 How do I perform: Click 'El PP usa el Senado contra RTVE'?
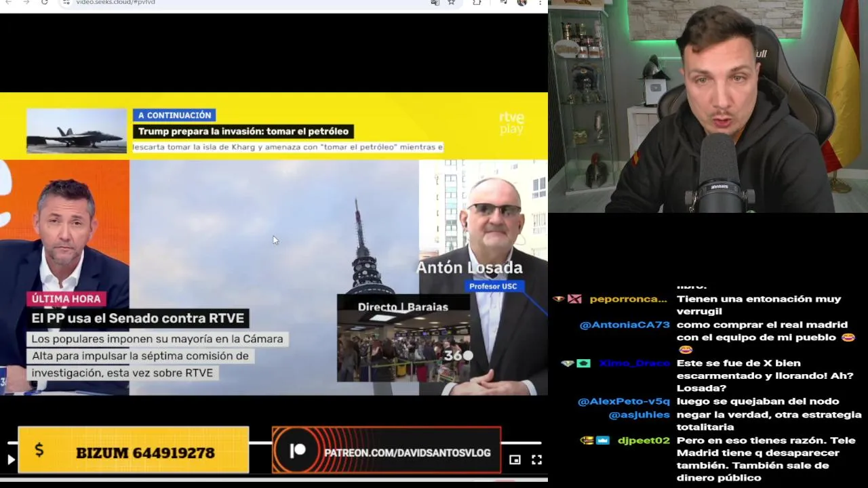pos(138,318)
